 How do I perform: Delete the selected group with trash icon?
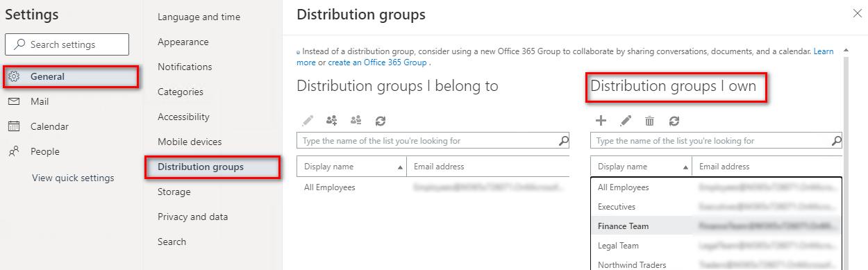[x=650, y=121]
